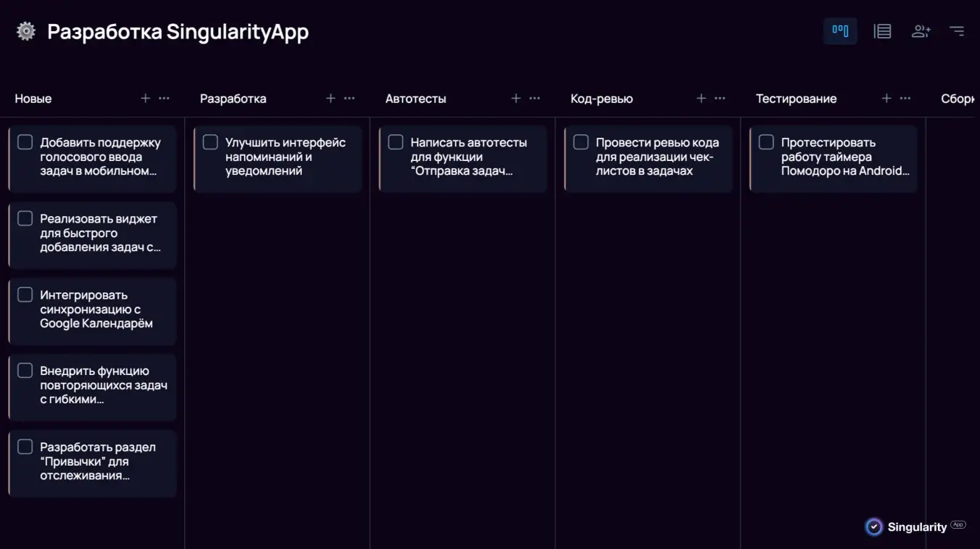This screenshot has width=980, height=549.
Task: Add task to Разработка column
Action: click(x=331, y=99)
